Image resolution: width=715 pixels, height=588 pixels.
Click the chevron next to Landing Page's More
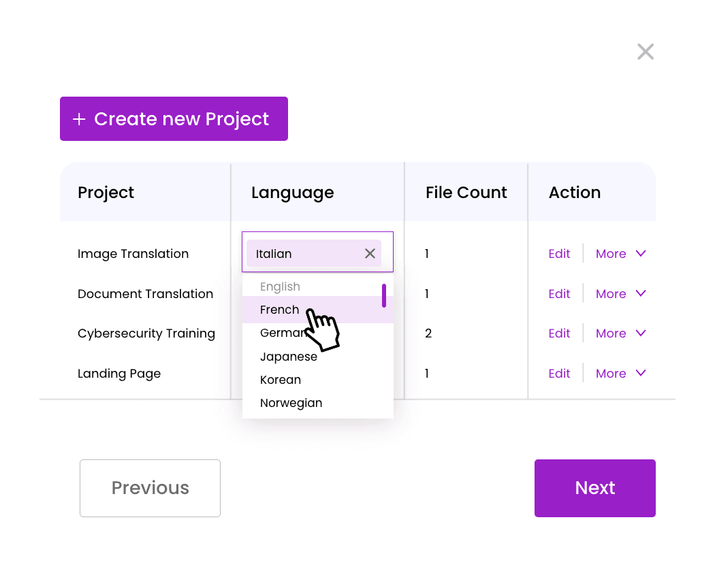point(641,373)
